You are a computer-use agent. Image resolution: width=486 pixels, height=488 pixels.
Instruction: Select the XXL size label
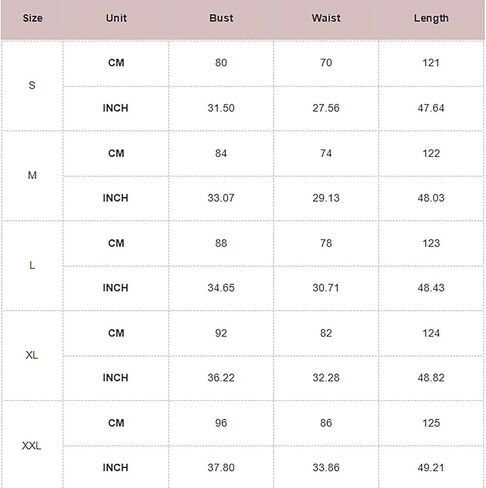(x=32, y=446)
